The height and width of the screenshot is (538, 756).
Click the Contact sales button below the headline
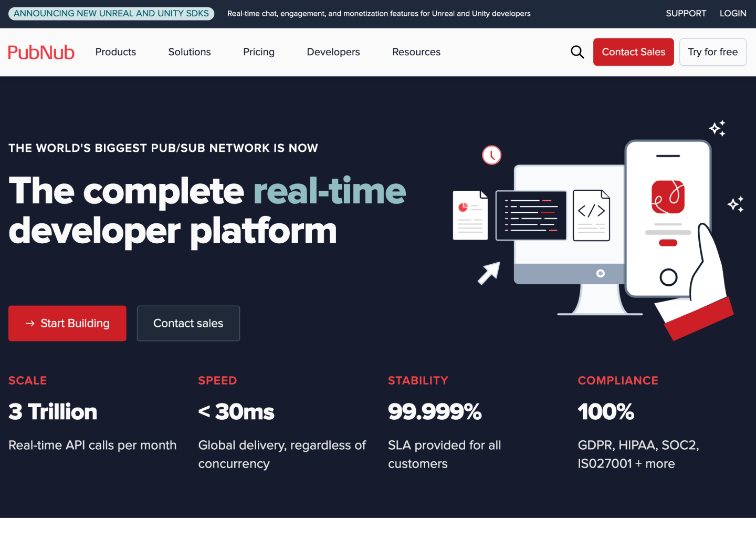pyautogui.click(x=188, y=323)
